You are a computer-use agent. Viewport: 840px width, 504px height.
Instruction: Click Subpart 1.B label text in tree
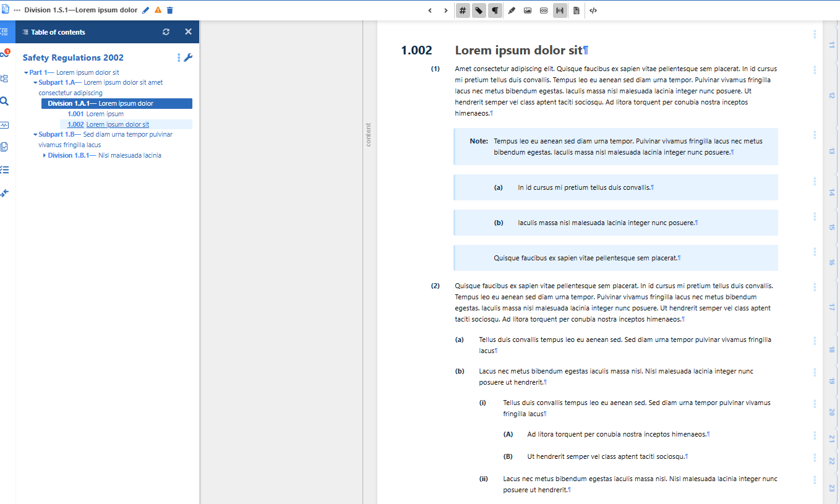[x=56, y=134]
